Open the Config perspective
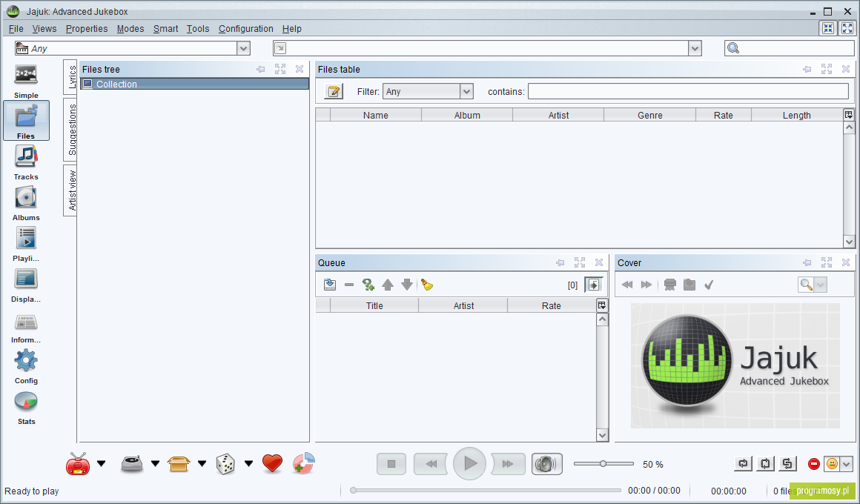860x504 pixels. (x=26, y=366)
